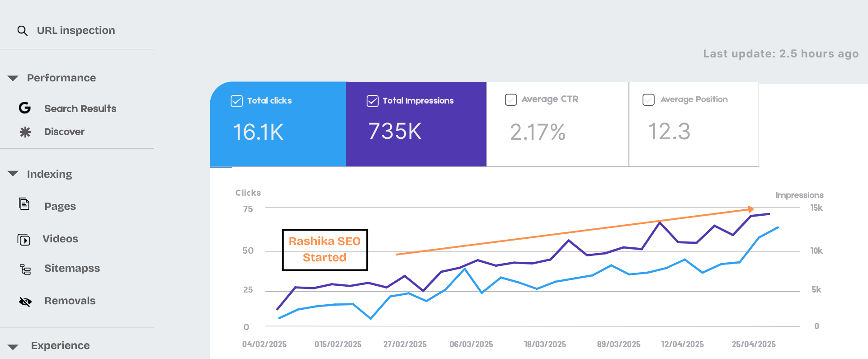Open Search Results report

pyautogui.click(x=80, y=109)
